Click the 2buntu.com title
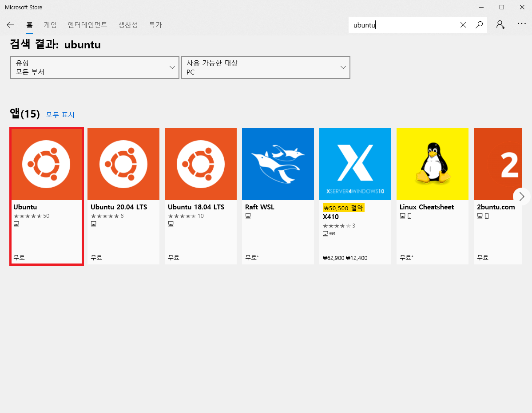Viewport: 532px width, 413px height. click(x=496, y=207)
